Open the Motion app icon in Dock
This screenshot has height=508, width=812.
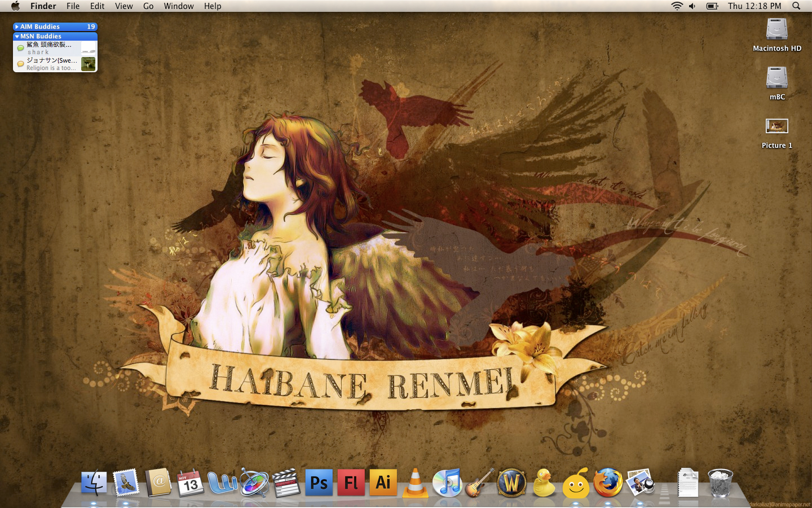click(x=254, y=483)
